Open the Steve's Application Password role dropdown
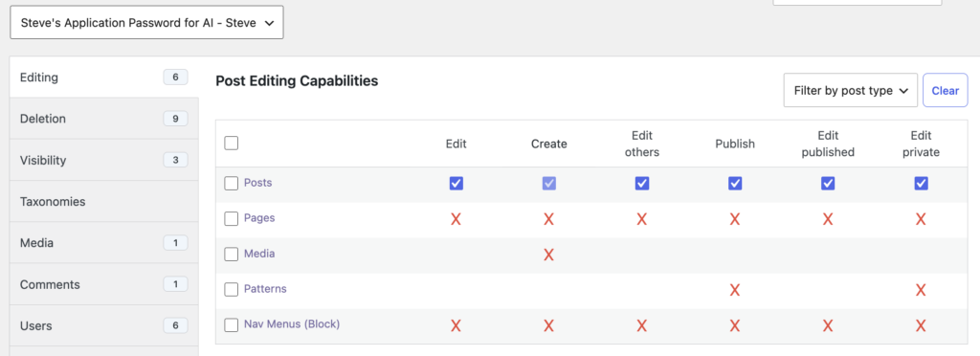 pyautogui.click(x=146, y=23)
